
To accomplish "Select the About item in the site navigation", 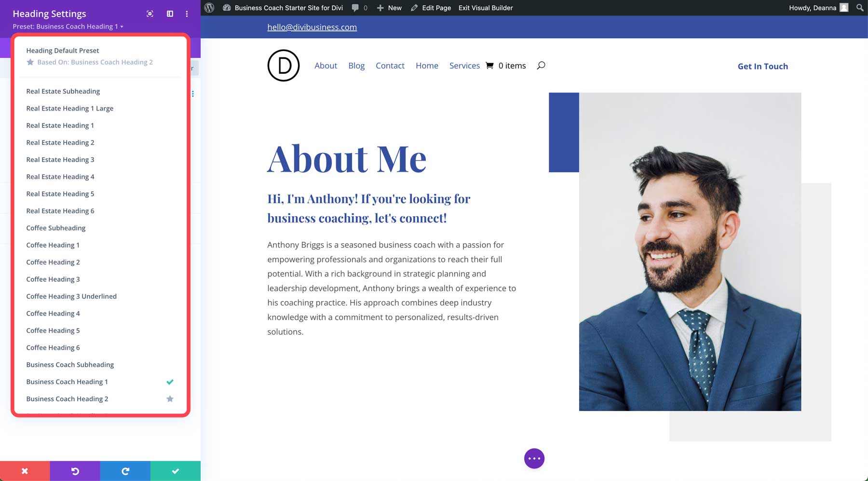I will pyautogui.click(x=325, y=65).
